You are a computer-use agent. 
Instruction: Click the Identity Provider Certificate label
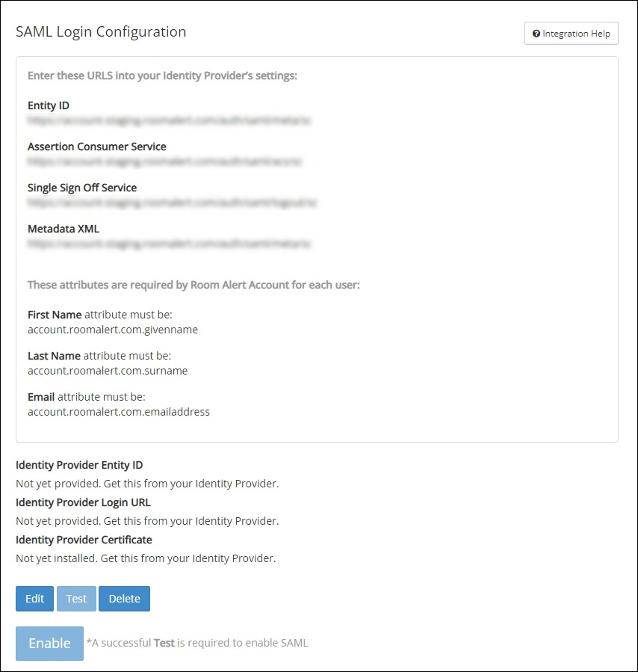pyautogui.click(x=84, y=540)
